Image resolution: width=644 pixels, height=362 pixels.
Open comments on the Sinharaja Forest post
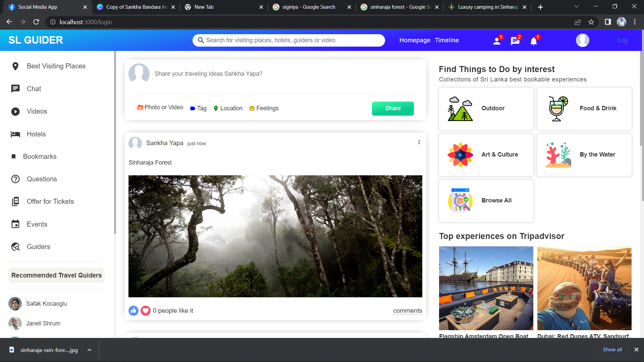tap(408, 311)
